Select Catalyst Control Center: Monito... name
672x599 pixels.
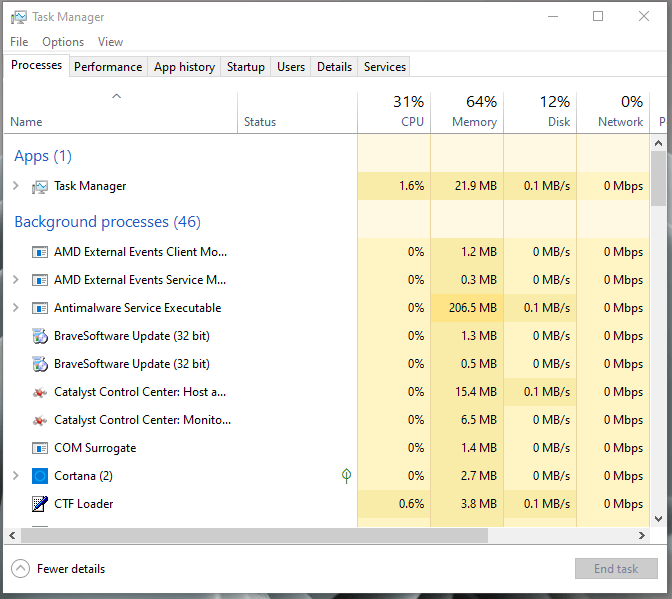(x=142, y=420)
